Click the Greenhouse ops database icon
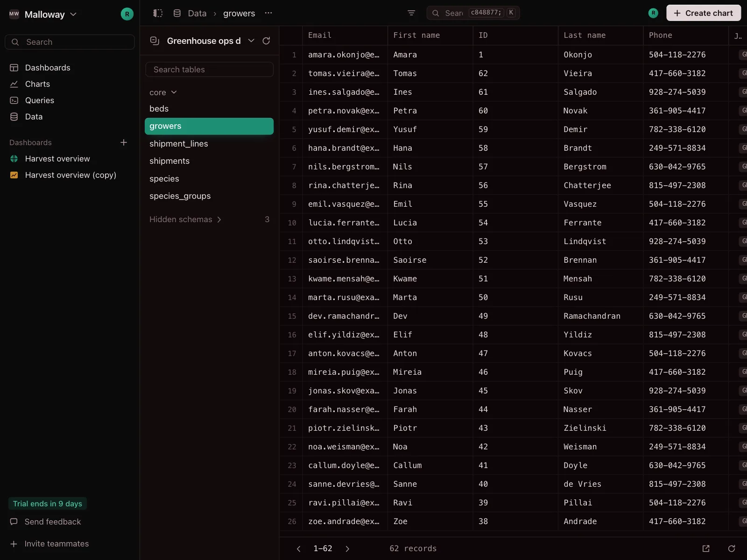This screenshot has width=747, height=560. [x=155, y=41]
